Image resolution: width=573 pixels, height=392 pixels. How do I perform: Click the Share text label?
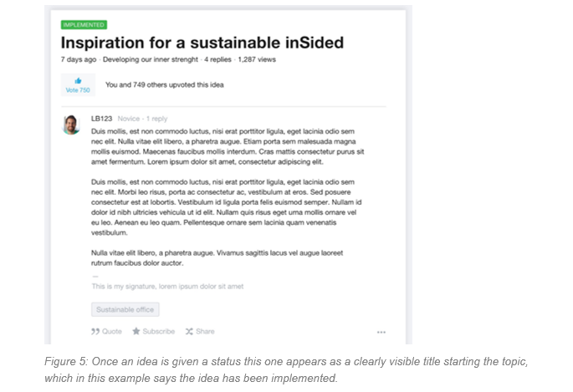(205, 332)
